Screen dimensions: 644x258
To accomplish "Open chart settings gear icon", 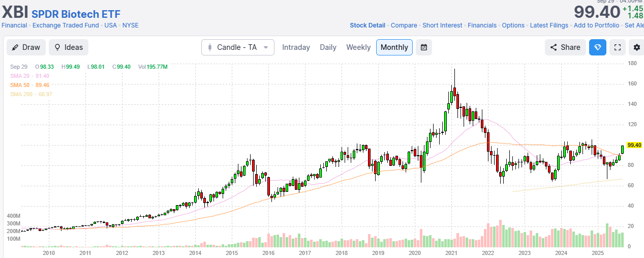I will pyautogui.click(x=637, y=47).
